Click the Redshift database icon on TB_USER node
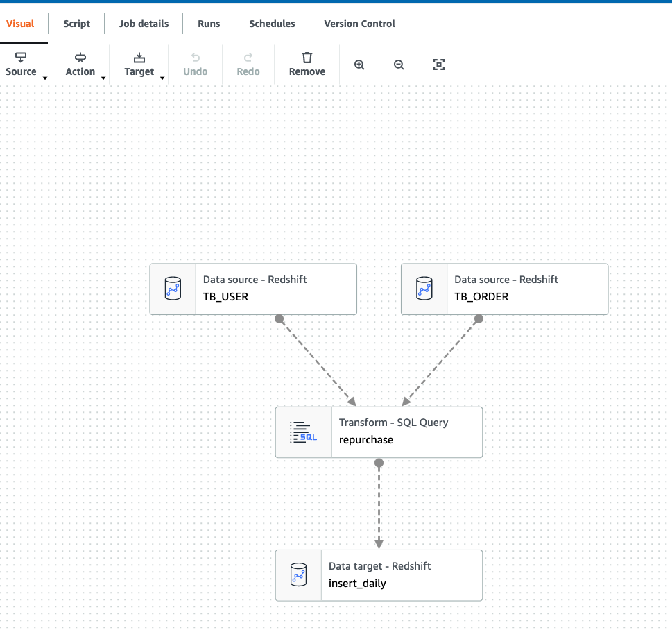 tap(173, 289)
